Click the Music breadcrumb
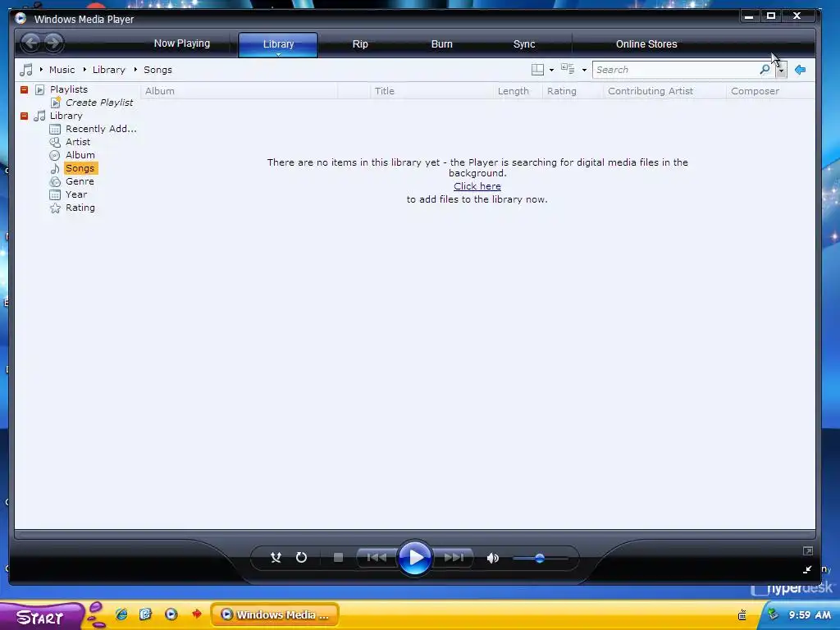 point(62,70)
